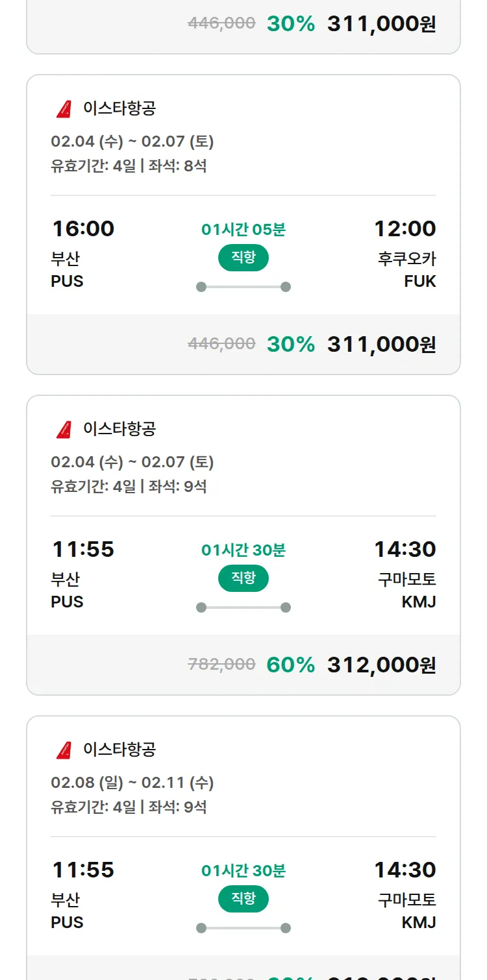Click the 60% discount label
Screen dimensions: 487x980
point(290,665)
